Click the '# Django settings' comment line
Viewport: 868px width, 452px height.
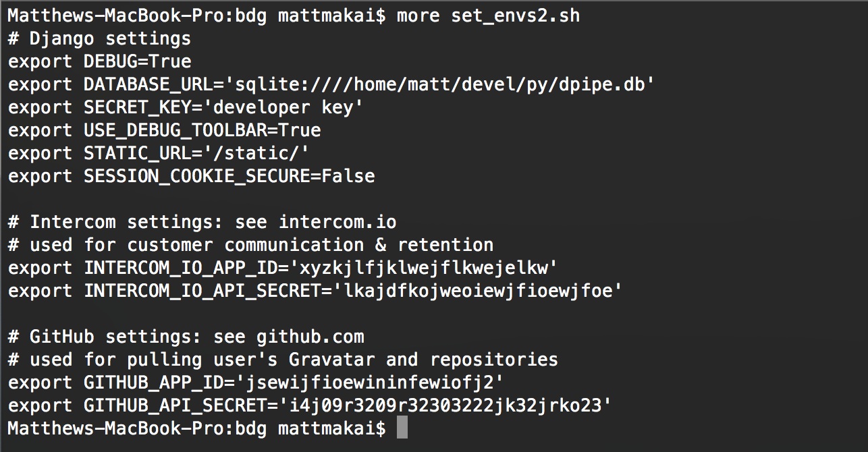click(100, 38)
